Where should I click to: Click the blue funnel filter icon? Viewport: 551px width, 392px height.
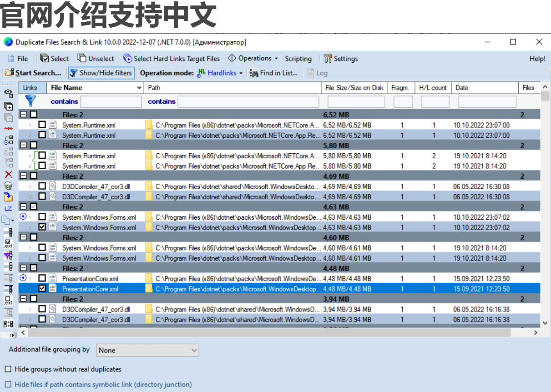click(x=30, y=101)
